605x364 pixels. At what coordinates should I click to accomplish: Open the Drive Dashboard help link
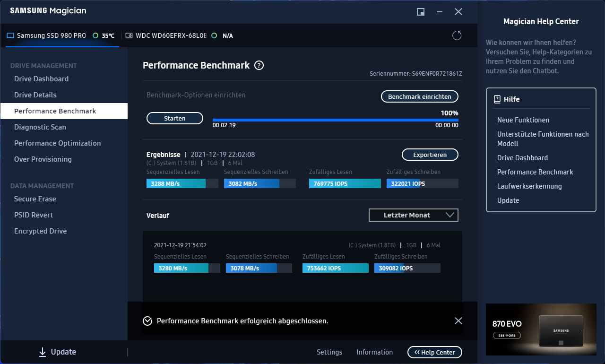point(523,158)
